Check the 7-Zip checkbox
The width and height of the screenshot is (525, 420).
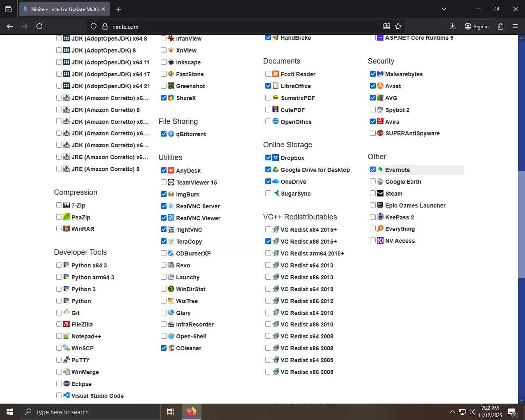coord(59,205)
